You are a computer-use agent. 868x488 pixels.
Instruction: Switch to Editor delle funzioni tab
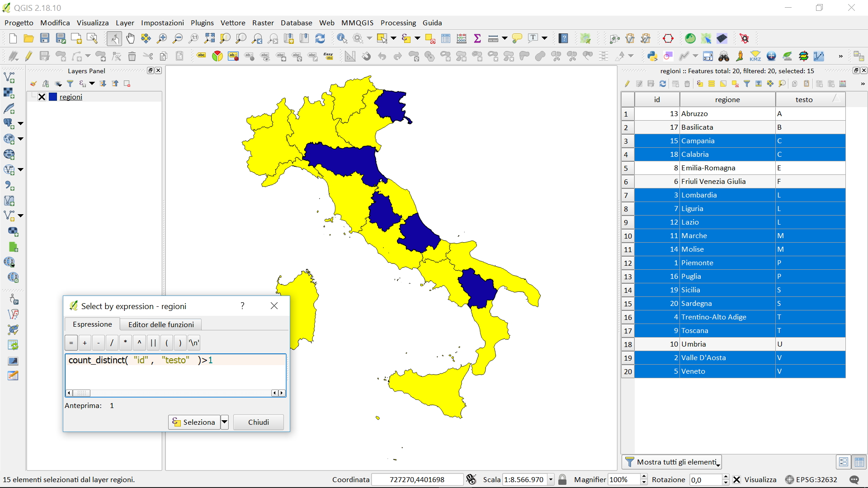161,324
